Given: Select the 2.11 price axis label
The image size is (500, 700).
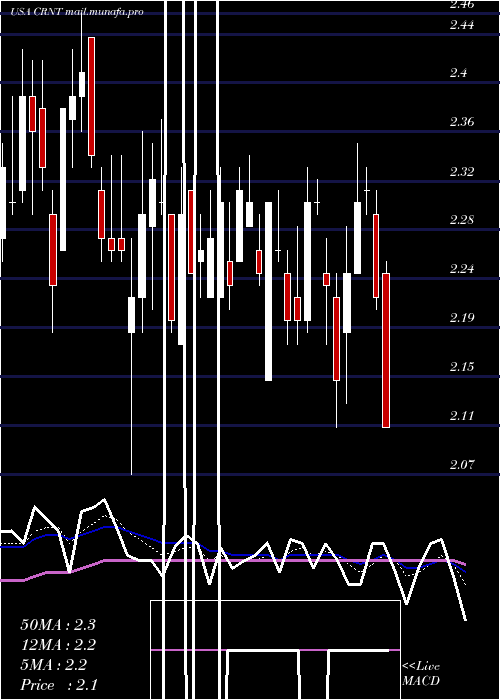Looking at the screenshot, I should click(x=461, y=416).
